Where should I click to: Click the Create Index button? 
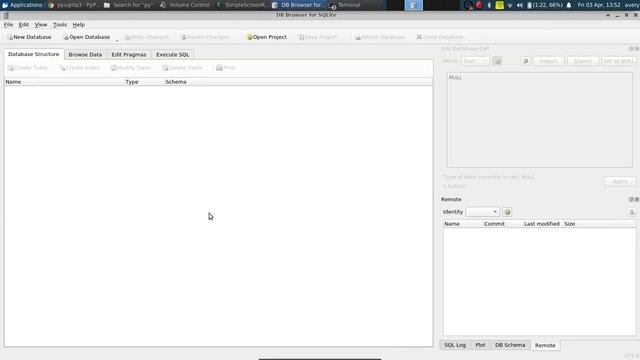coord(79,68)
